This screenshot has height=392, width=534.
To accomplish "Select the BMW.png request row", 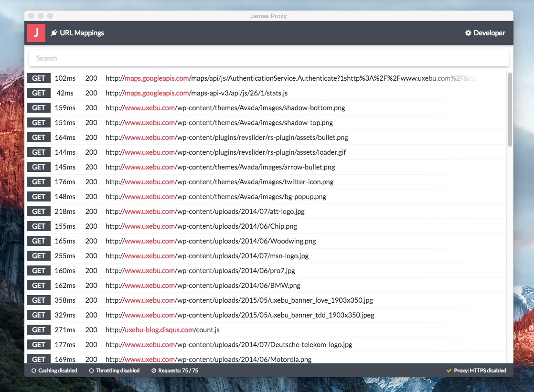I will point(267,286).
